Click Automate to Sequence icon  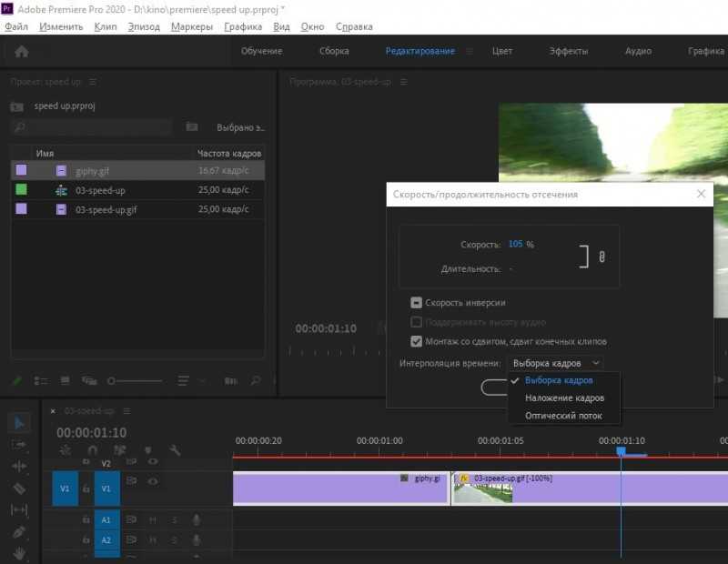coord(231,380)
